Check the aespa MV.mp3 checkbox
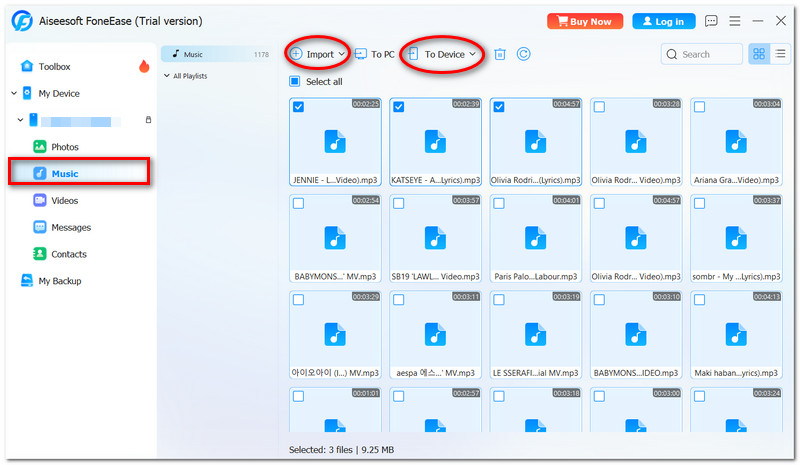This screenshot has width=800, height=465. coord(398,300)
